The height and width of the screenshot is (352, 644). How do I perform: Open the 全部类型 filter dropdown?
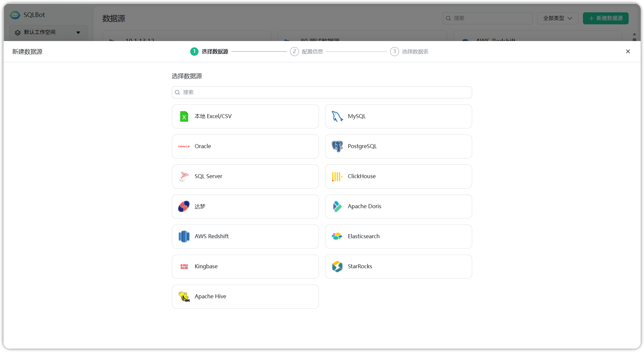[x=558, y=18]
